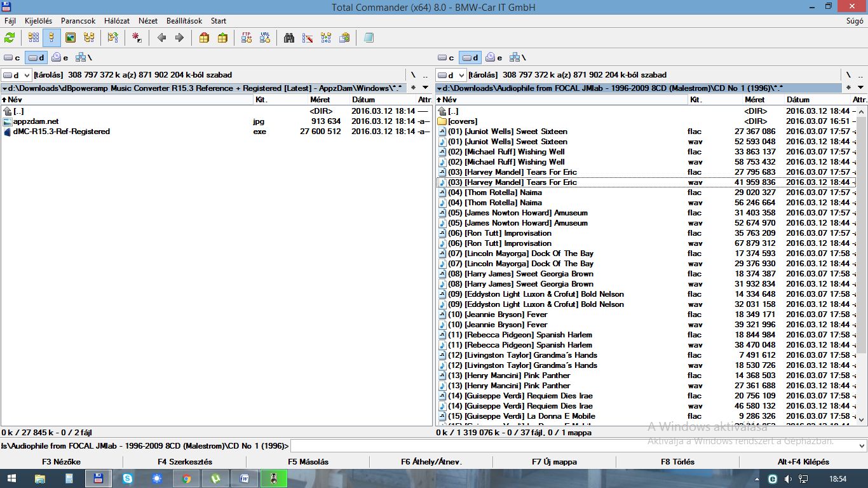Select dMC-R15.3-Ref-Registered exe file
868x488 pixels.
pos(216,132)
